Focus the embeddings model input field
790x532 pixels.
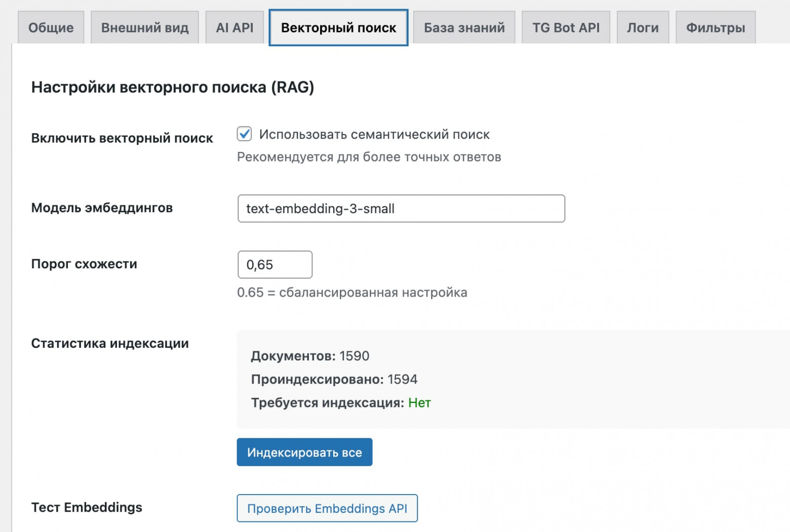pos(401,209)
